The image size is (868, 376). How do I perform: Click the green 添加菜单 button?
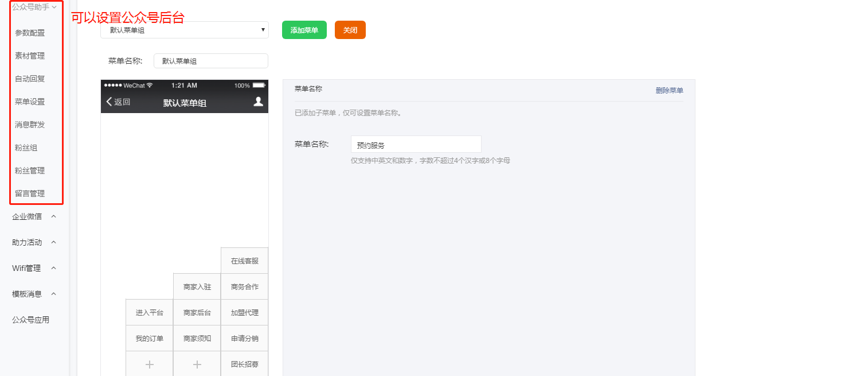pyautogui.click(x=304, y=30)
